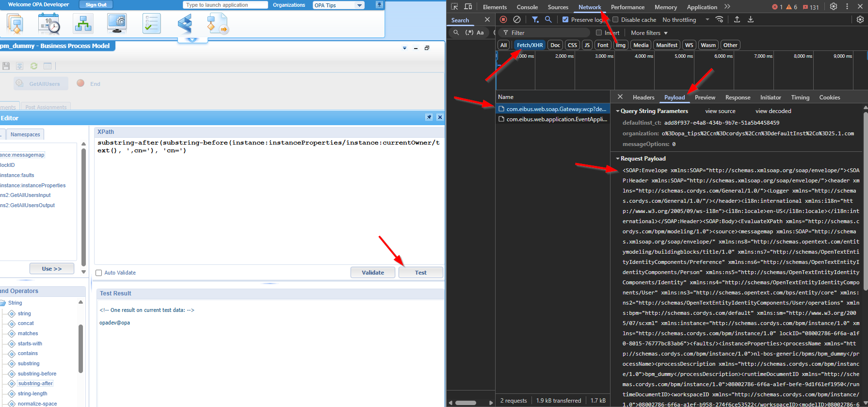Close the DevTools Search drawer tab
Screen dimensions: 868x407
tap(487, 20)
